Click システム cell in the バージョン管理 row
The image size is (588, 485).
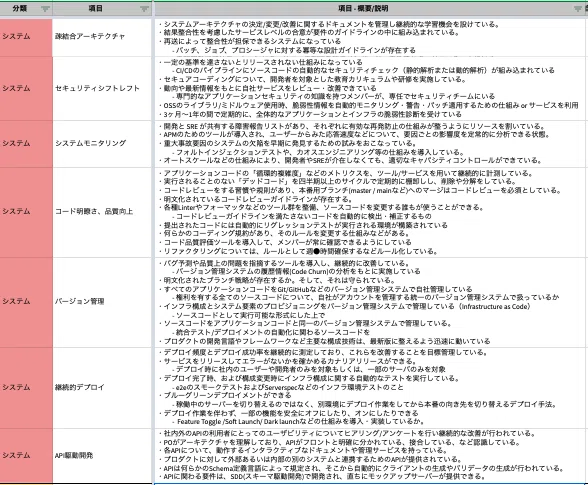point(26,302)
